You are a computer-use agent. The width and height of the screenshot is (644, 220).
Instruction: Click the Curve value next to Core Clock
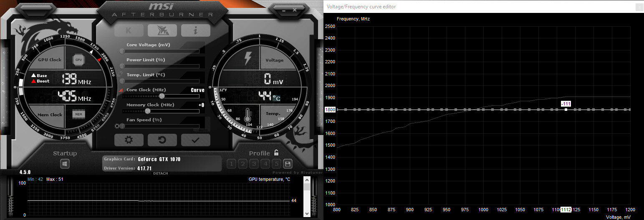(x=197, y=90)
